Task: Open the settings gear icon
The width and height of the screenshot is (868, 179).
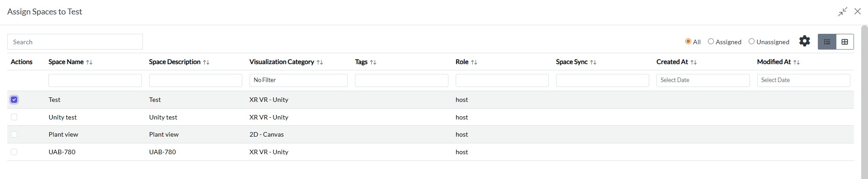Action: click(804, 41)
